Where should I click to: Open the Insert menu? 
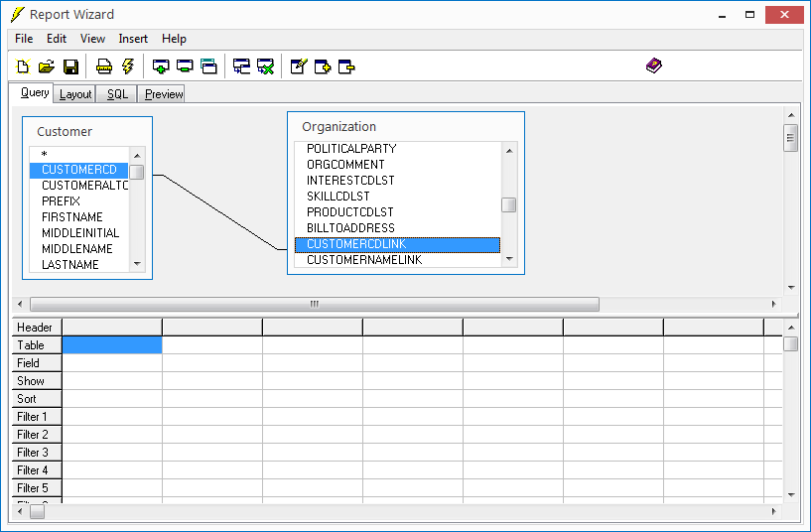click(133, 39)
